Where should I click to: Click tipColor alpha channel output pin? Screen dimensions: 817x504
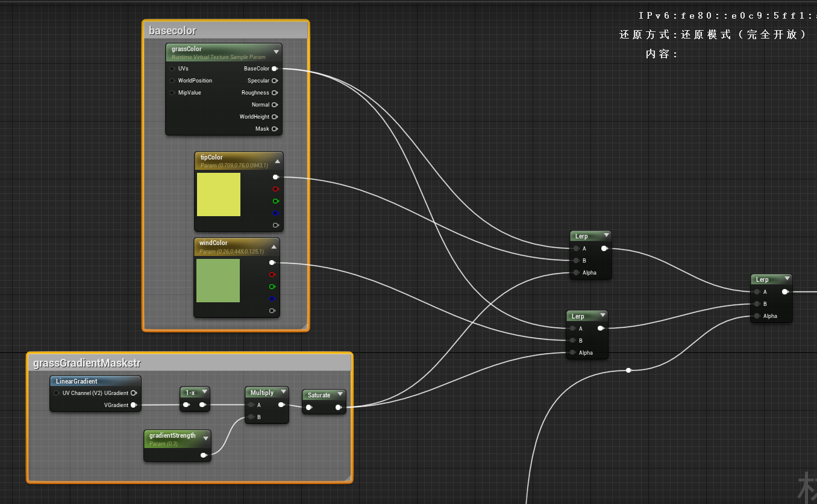pos(275,225)
